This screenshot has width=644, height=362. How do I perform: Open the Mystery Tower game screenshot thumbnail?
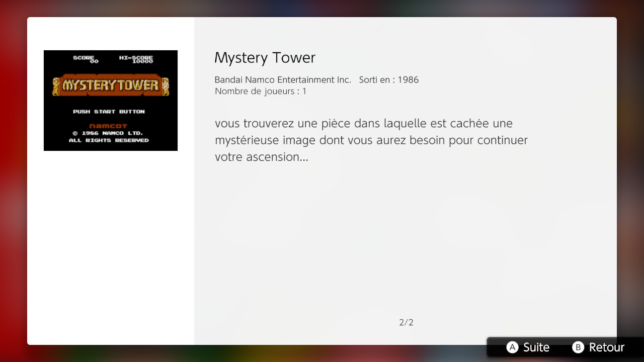(x=111, y=101)
